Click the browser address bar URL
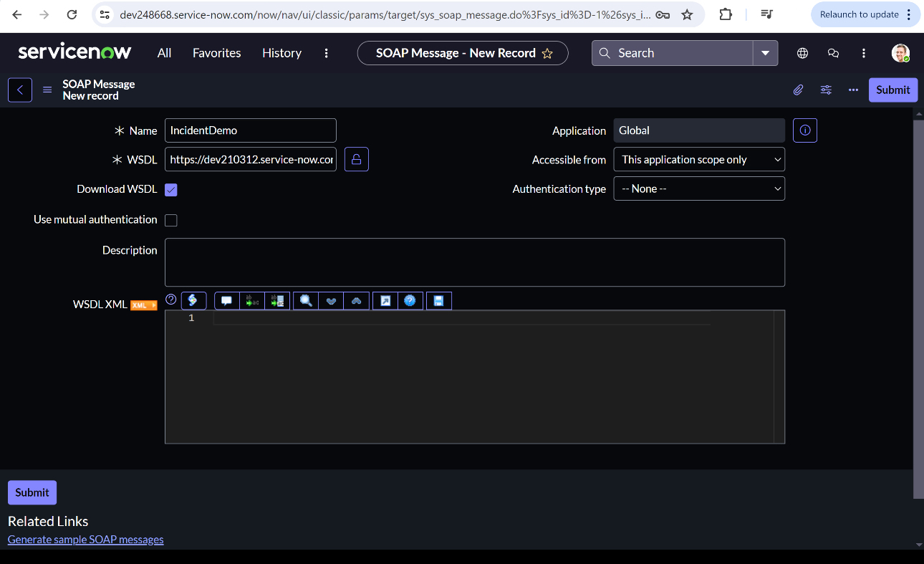The width and height of the screenshot is (924, 564). tap(385, 14)
